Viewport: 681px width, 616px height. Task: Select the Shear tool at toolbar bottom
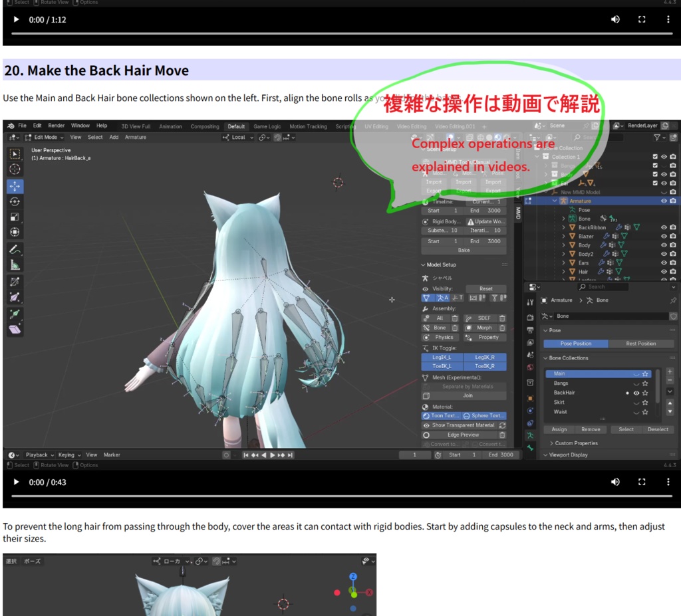[15, 330]
